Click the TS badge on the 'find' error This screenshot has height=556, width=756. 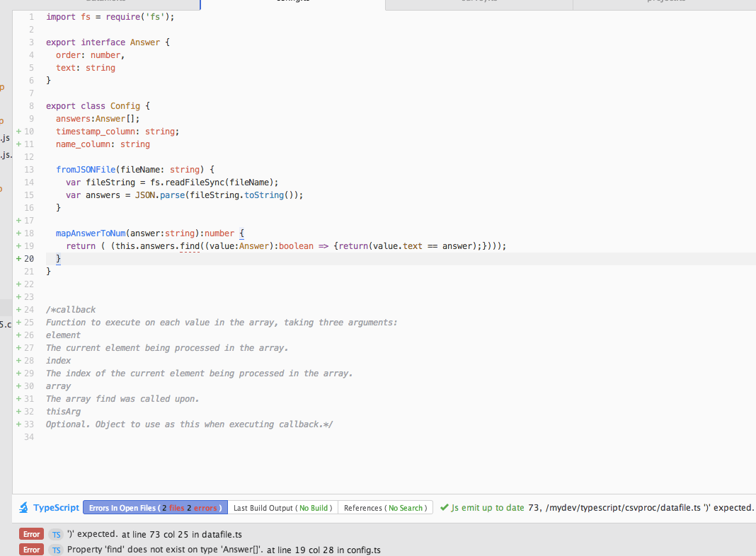57,550
